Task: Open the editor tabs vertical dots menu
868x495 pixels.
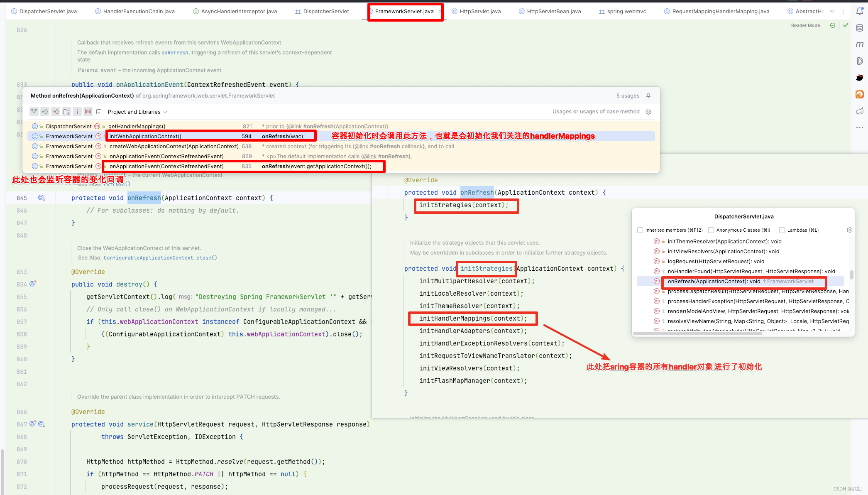Action: click(x=843, y=11)
